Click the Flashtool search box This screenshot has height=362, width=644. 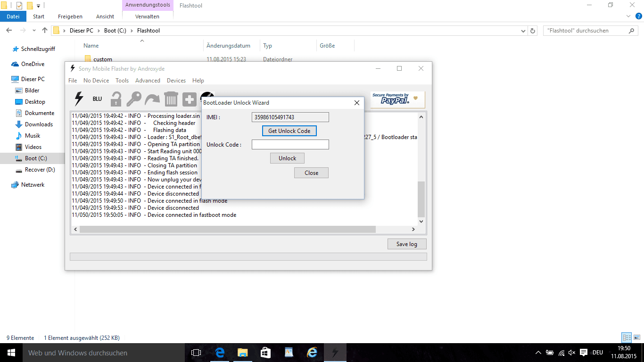tap(591, 31)
